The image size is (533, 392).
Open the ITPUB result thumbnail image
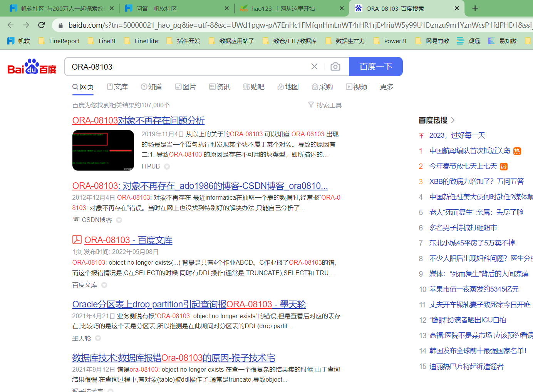103,150
